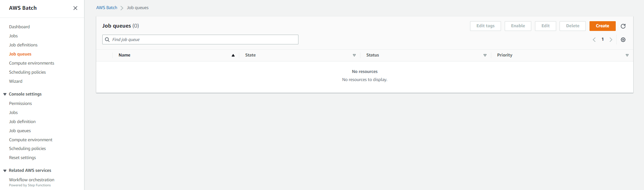Collapse the Console settings section

coord(5,94)
